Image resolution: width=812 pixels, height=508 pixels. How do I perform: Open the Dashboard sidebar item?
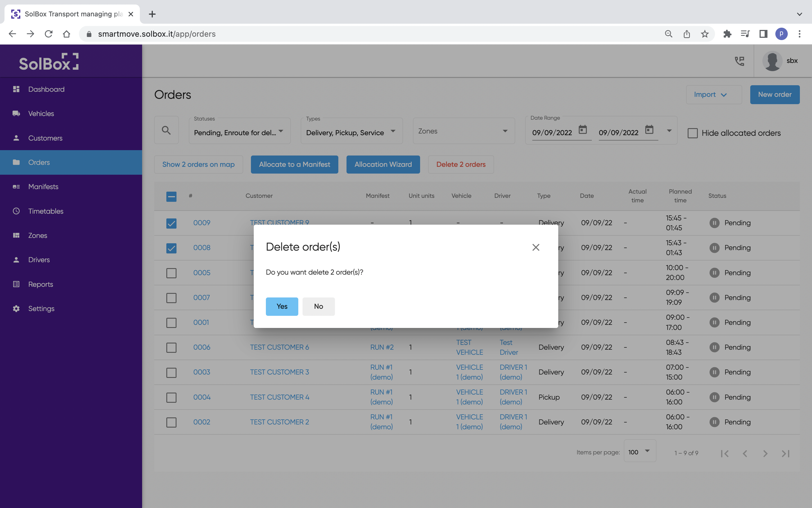[71, 89]
